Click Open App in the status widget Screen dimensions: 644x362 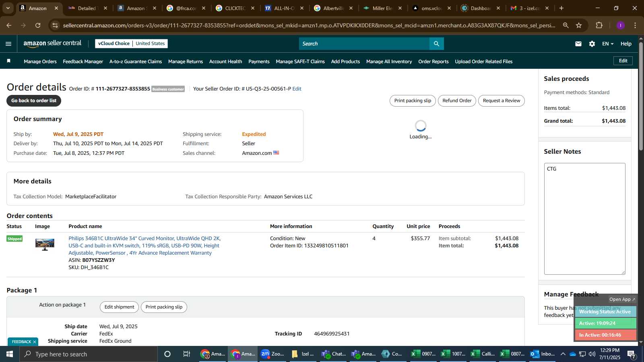click(x=622, y=299)
